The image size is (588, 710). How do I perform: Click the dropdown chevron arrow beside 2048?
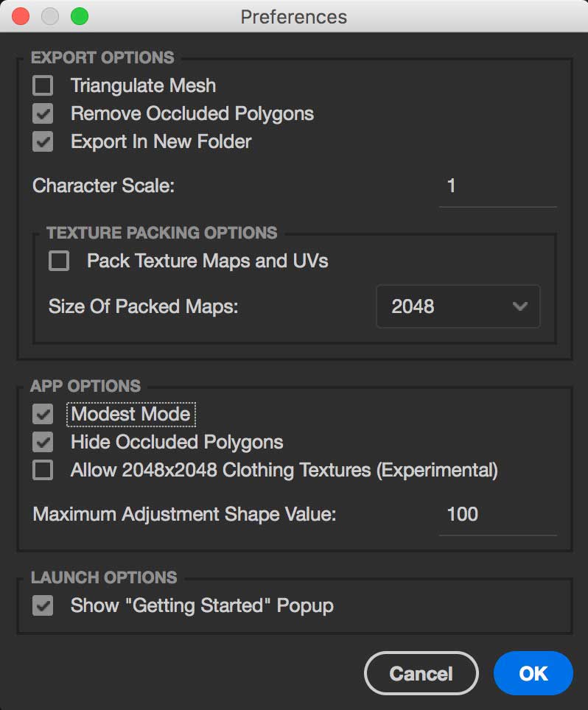(x=520, y=306)
